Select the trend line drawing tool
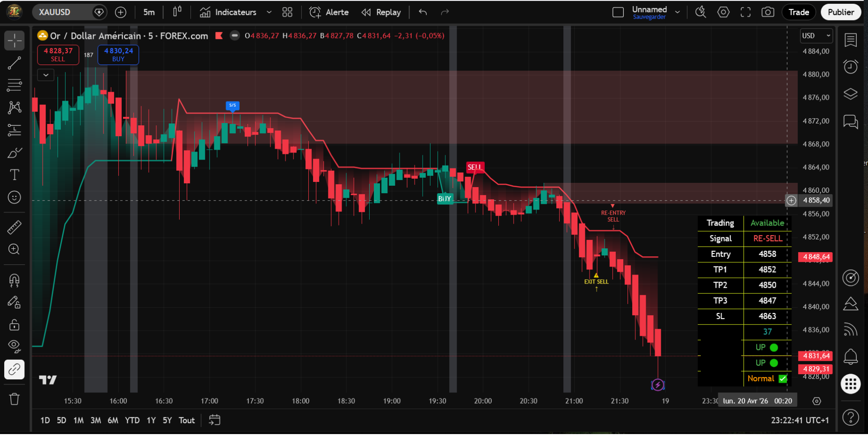 point(15,63)
